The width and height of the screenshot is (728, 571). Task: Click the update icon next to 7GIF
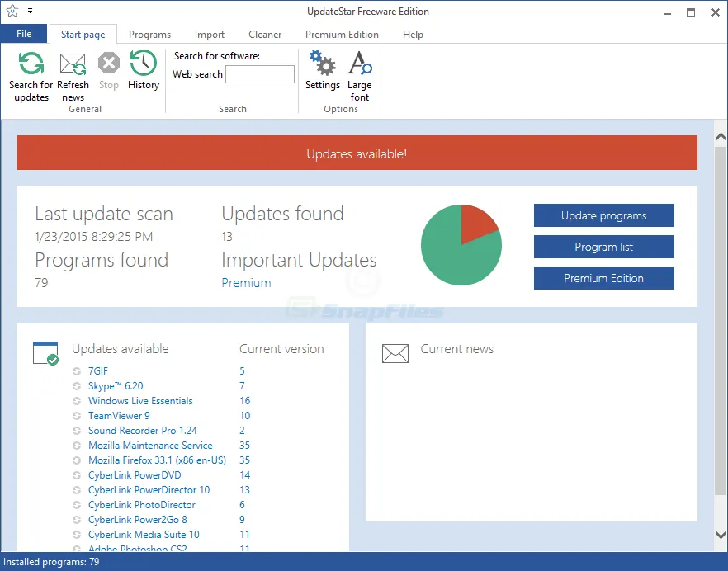pyautogui.click(x=77, y=371)
